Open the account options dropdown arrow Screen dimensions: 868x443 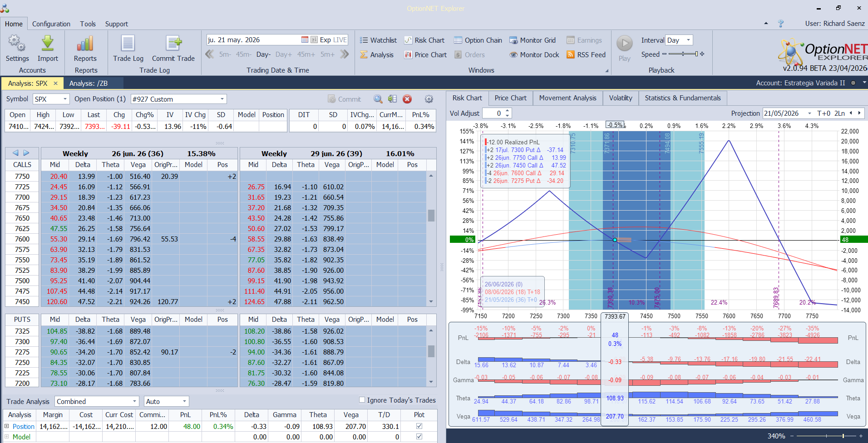pyautogui.click(x=864, y=83)
